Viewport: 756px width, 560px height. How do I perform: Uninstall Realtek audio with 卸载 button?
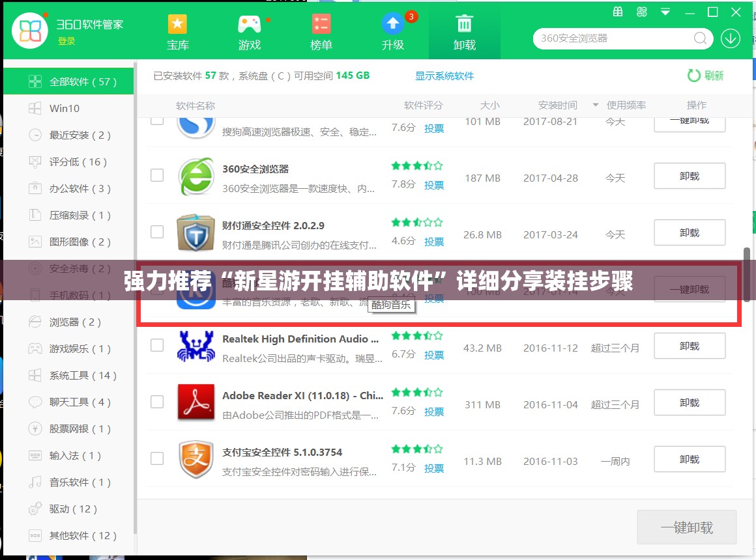[690, 346]
